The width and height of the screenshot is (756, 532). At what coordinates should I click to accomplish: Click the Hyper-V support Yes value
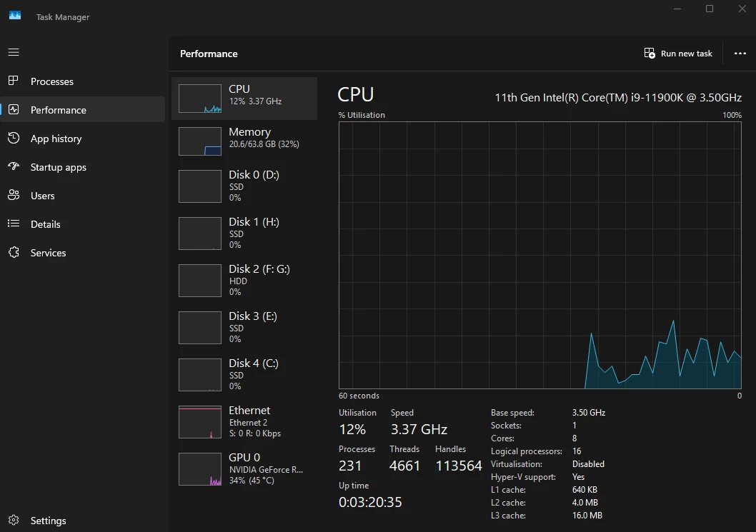579,477
